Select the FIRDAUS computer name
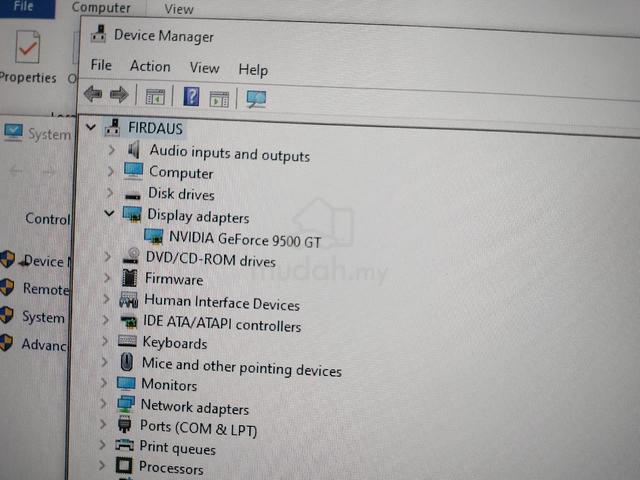 coord(156,128)
